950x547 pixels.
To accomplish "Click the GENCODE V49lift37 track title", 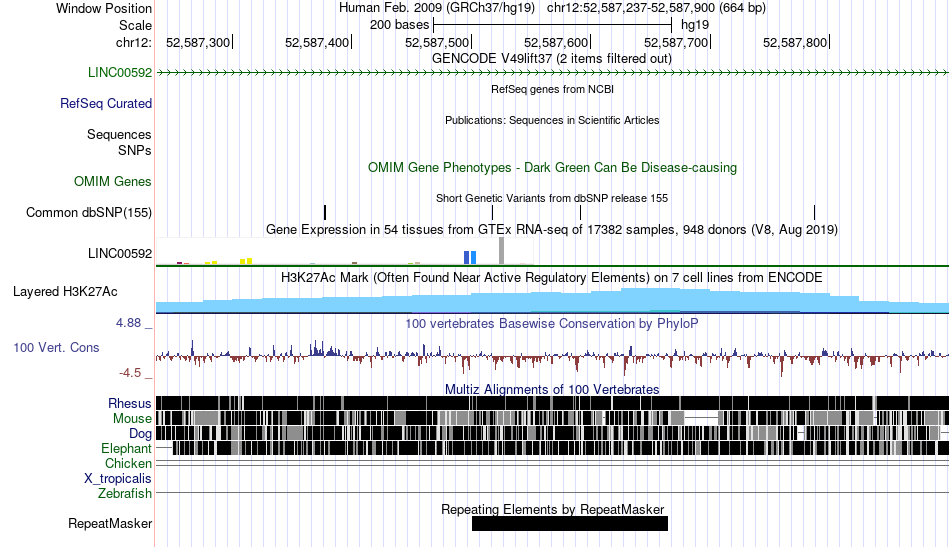I will (x=551, y=59).
